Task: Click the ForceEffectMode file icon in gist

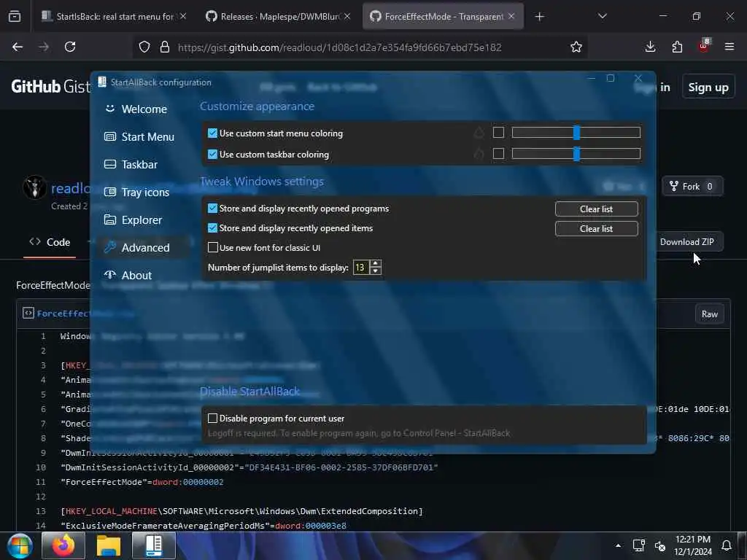Action: click(x=28, y=313)
